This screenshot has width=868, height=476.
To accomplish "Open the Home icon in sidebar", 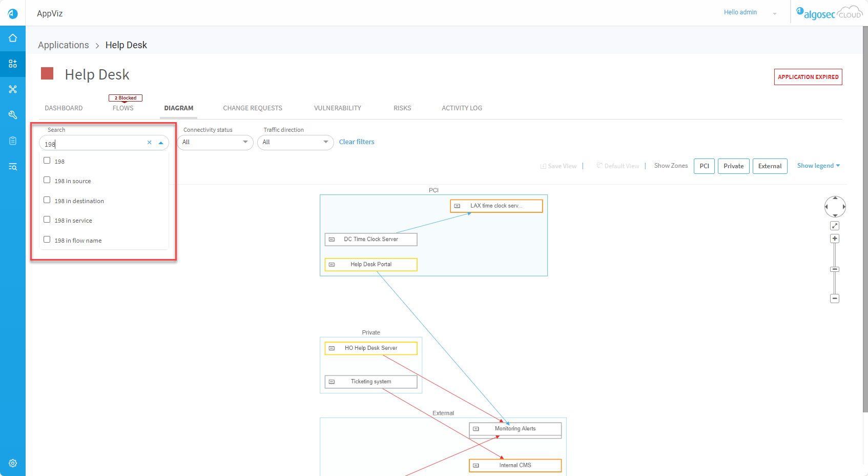I will point(13,38).
